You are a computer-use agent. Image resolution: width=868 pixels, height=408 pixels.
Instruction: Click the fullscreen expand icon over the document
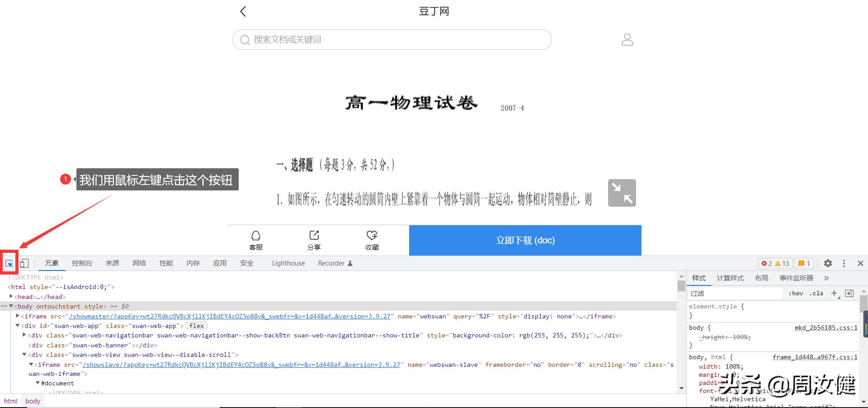pyautogui.click(x=621, y=193)
